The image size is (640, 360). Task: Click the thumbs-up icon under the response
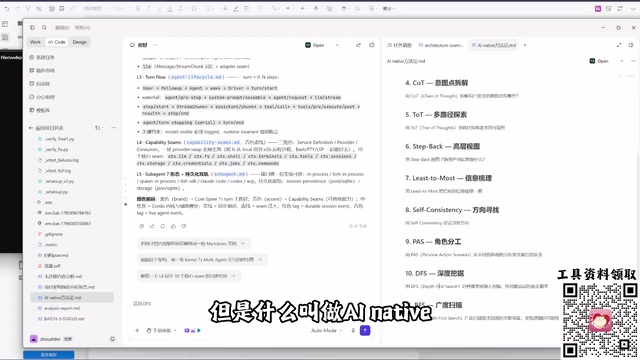pyautogui.click(x=173, y=226)
